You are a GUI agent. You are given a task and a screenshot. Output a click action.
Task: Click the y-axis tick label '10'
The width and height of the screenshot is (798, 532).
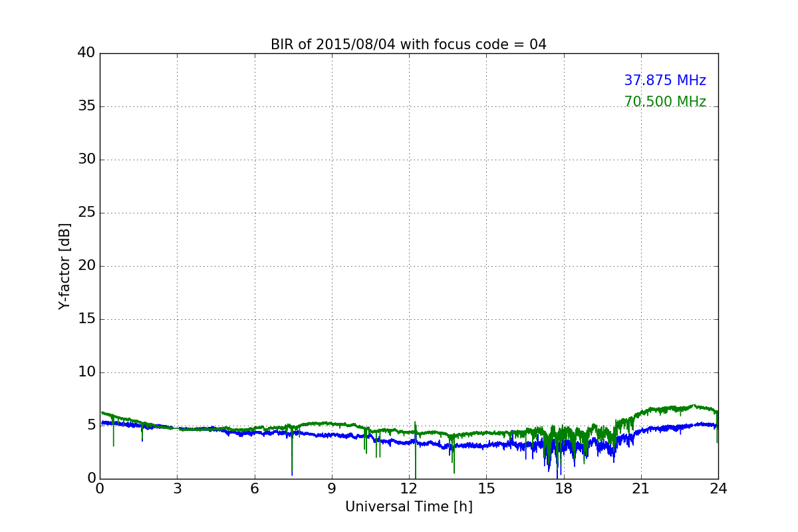pyautogui.click(x=86, y=372)
